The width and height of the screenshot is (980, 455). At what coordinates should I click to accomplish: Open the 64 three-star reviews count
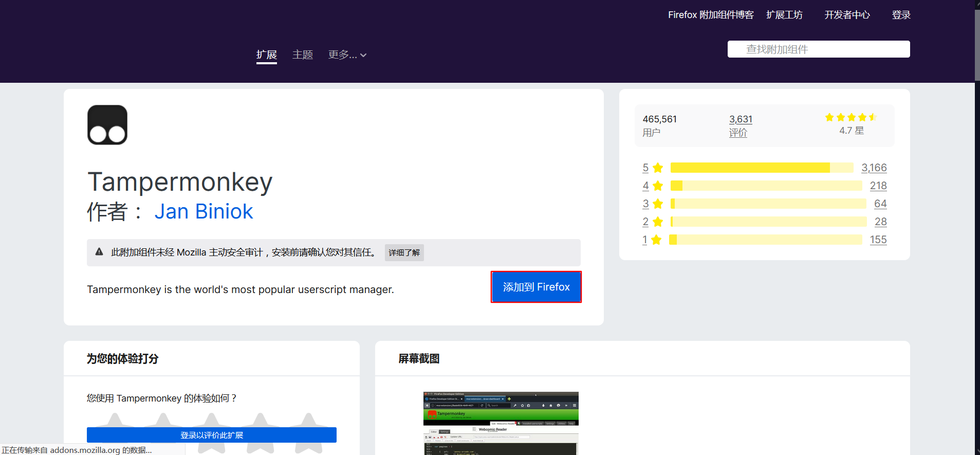pos(880,204)
